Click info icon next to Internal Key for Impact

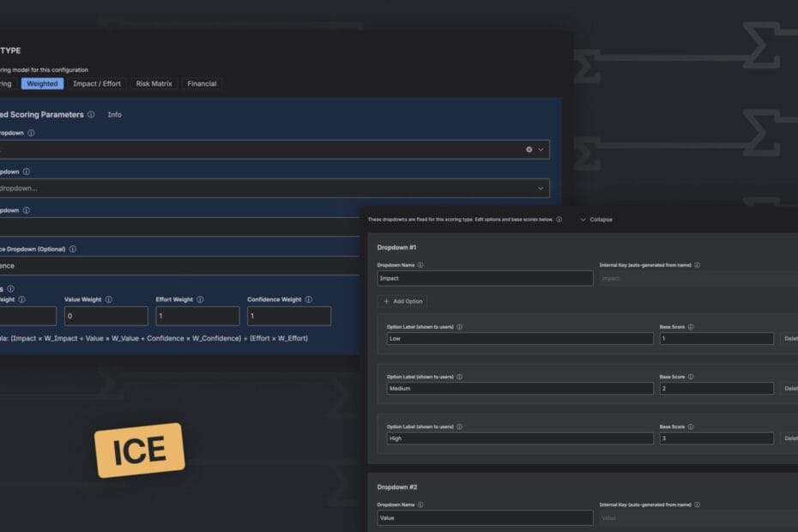point(697,265)
